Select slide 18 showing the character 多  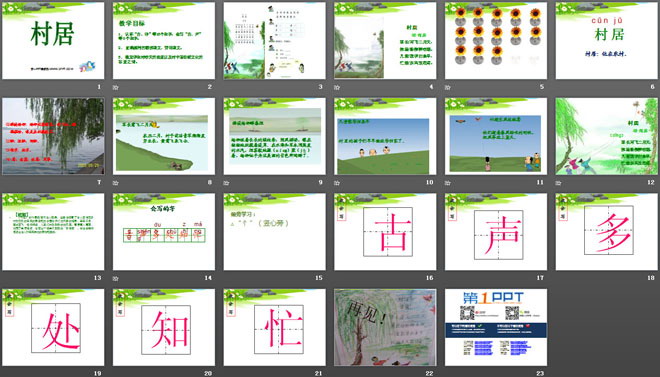(x=607, y=232)
